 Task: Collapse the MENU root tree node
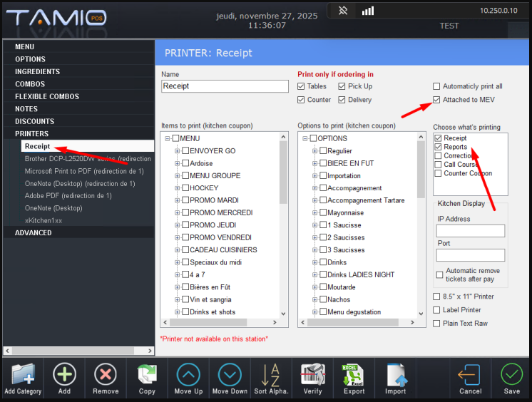(168, 138)
